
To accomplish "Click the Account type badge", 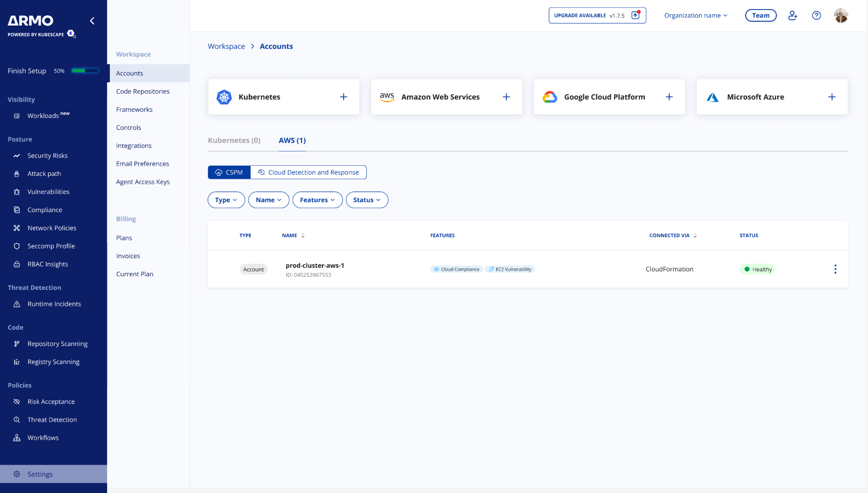I will pyautogui.click(x=253, y=269).
